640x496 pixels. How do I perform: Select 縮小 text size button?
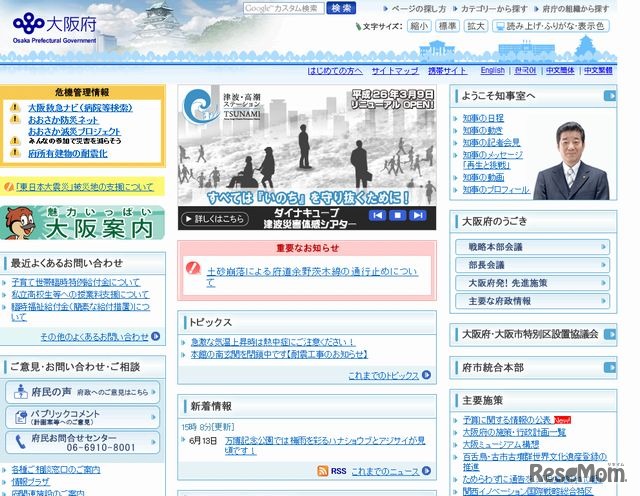[419, 26]
